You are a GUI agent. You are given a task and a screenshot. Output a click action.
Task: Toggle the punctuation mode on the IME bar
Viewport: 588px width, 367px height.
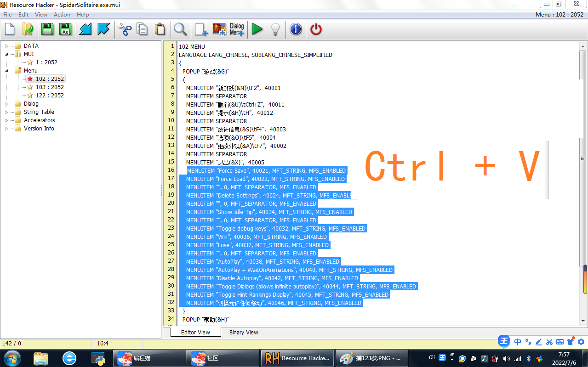[528, 342]
